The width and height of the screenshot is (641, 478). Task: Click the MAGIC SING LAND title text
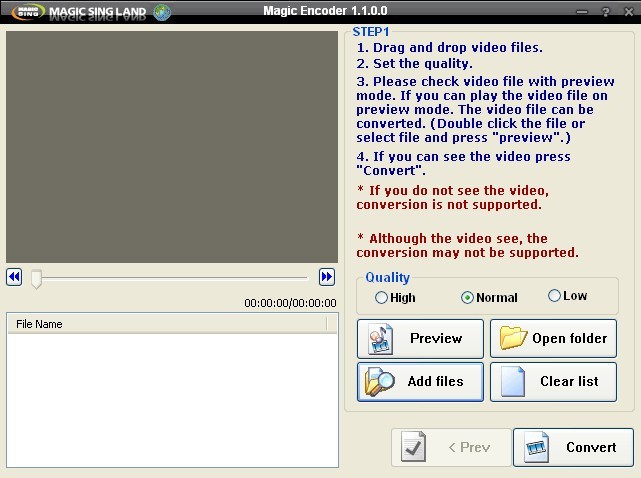98,12
